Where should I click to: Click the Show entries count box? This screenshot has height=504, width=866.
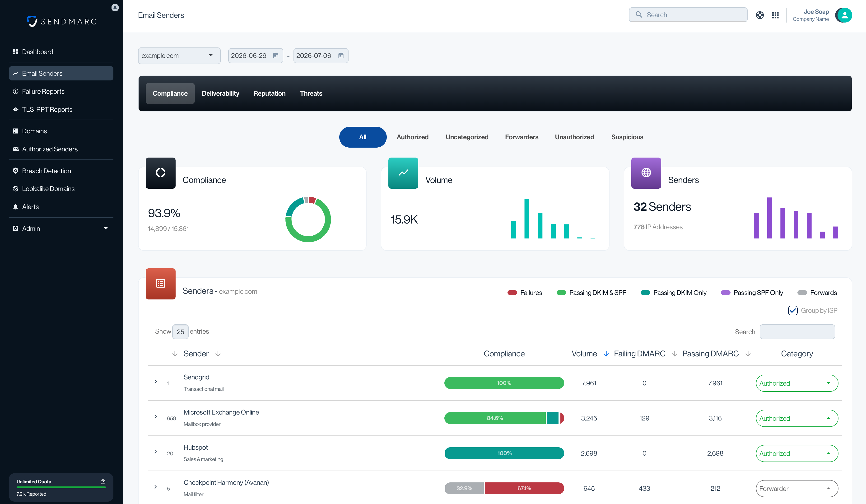[x=180, y=332]
